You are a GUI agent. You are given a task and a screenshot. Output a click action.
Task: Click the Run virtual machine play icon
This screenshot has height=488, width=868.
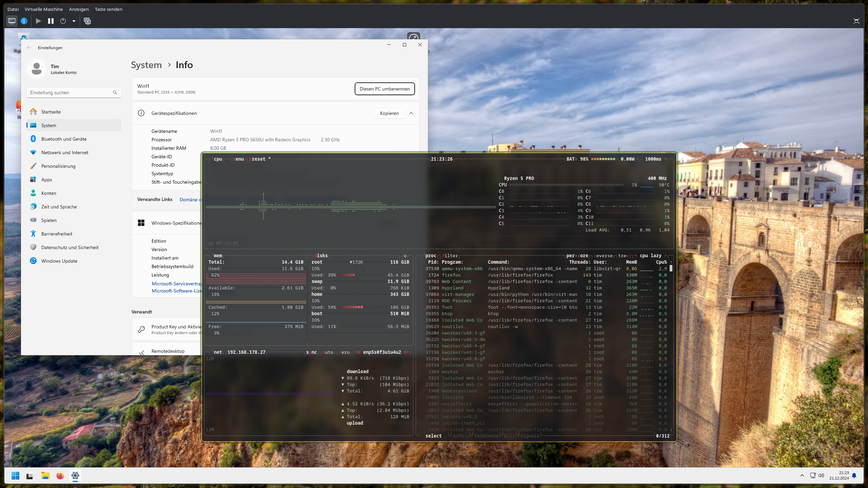click(38, 21)
